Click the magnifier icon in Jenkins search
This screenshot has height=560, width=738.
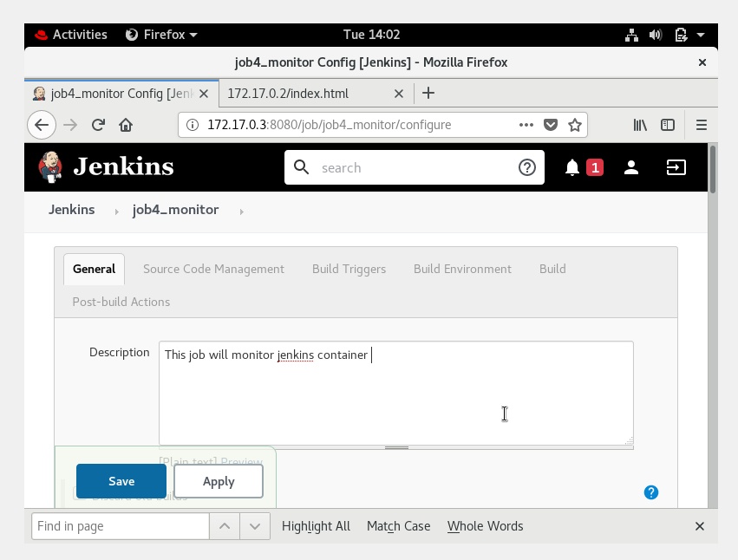(x=301, y=167)
